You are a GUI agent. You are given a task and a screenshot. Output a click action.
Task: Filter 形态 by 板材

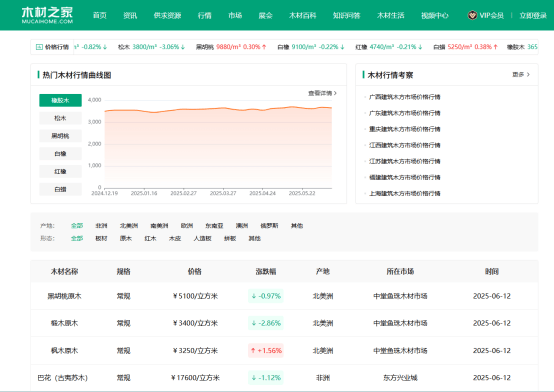[101, 238]
